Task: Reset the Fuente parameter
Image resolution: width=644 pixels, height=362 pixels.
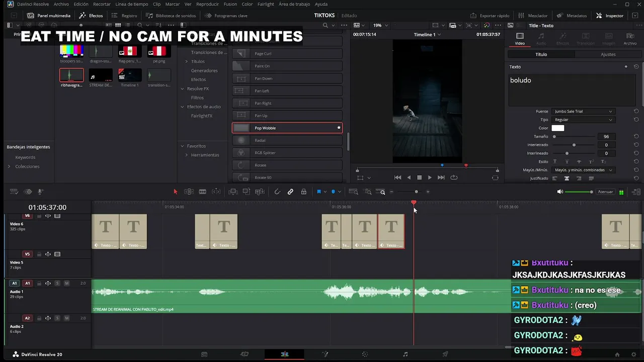Action: (636, 111)
